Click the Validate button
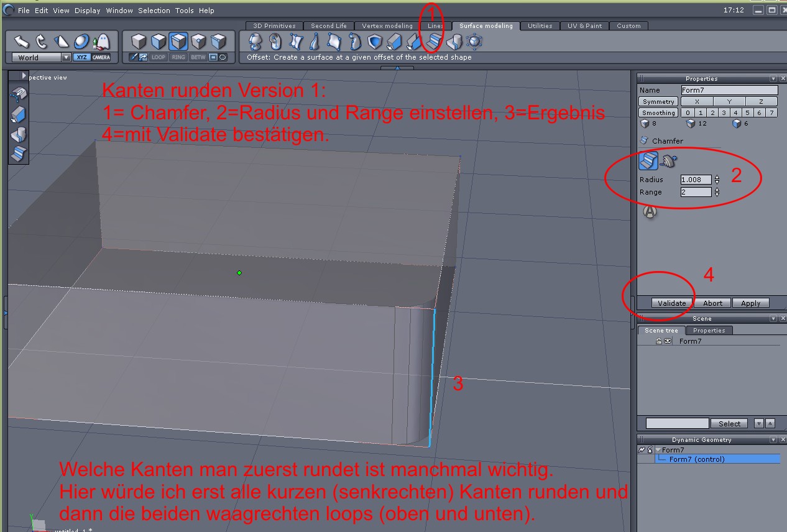 point(672,303)
